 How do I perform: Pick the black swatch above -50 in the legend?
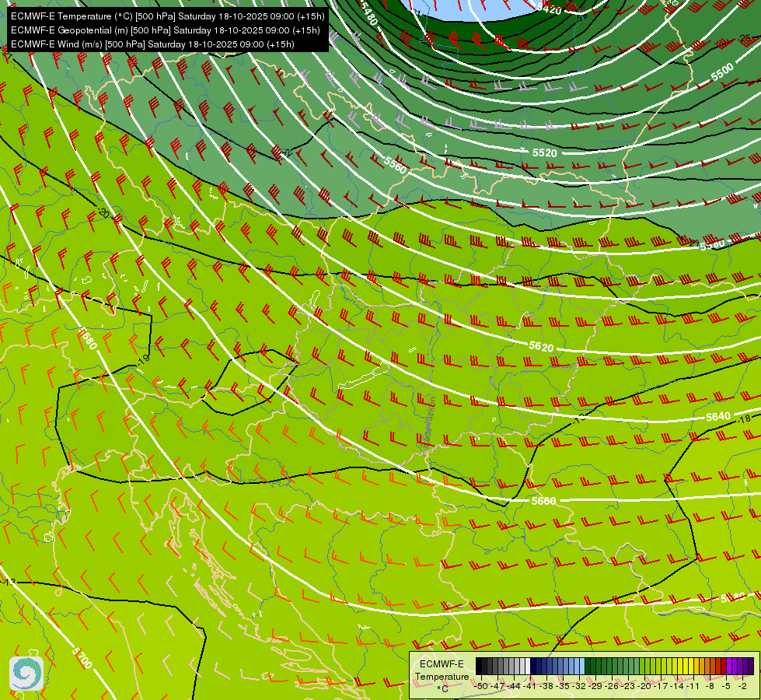(x=479, y=666)
